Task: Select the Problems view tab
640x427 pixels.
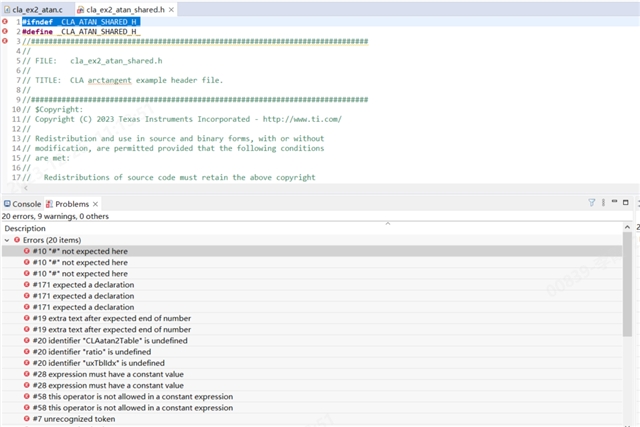Action: click(72, 204)
